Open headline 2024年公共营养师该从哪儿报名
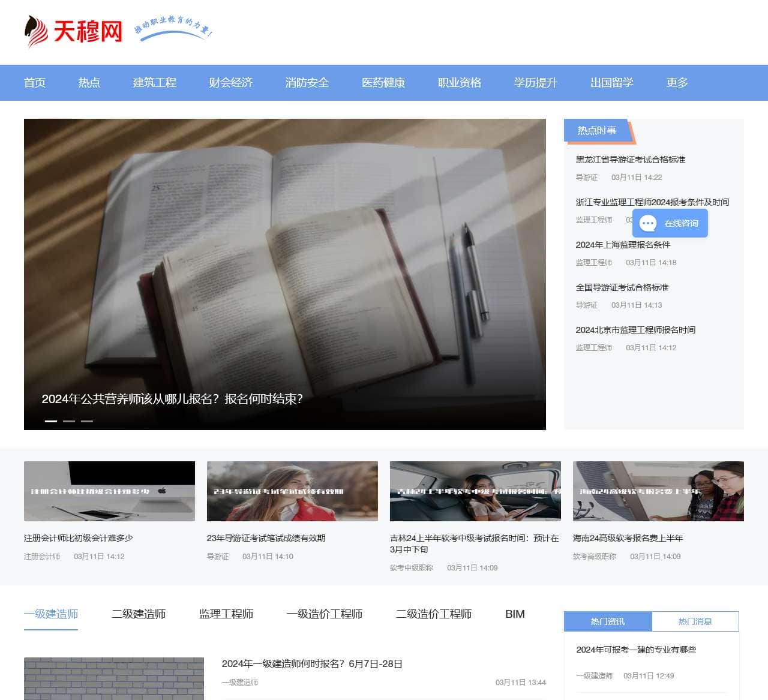Image resolution: width=768 pixels, height=700 pixels. click(172, 399)
